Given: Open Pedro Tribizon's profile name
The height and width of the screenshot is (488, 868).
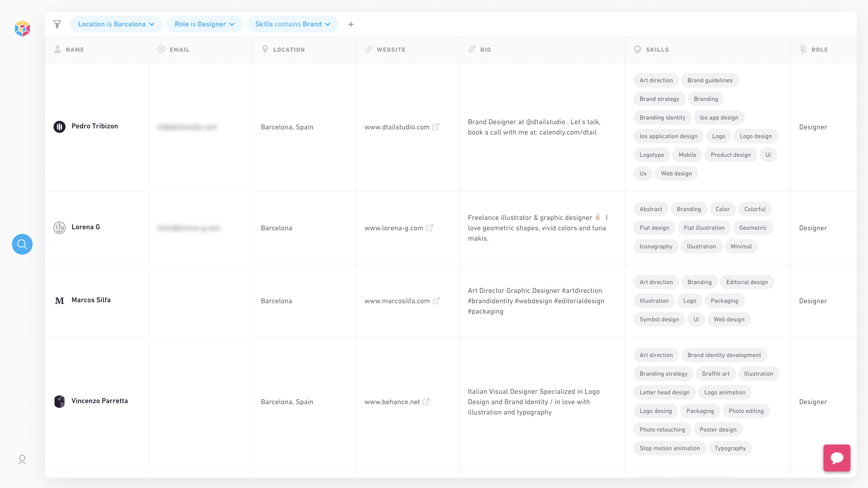Looking at the screenshot, I should click(x=95, y=126).
